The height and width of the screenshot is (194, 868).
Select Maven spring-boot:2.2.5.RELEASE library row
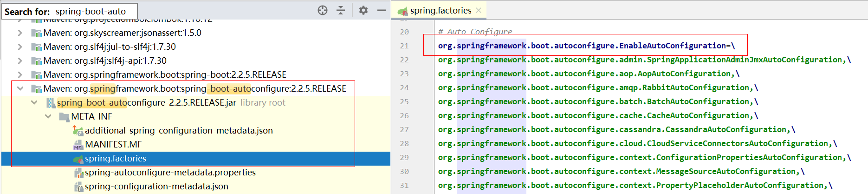click(x=196, y=74)
